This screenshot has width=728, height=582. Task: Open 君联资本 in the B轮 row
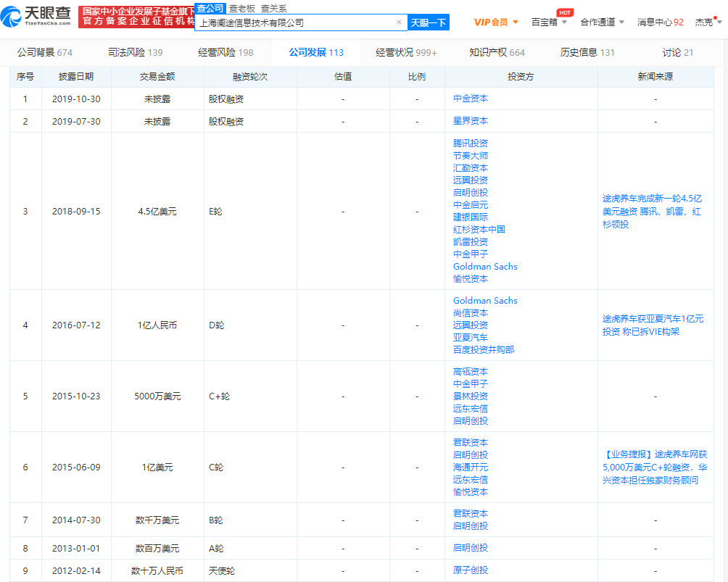point(471,513)
